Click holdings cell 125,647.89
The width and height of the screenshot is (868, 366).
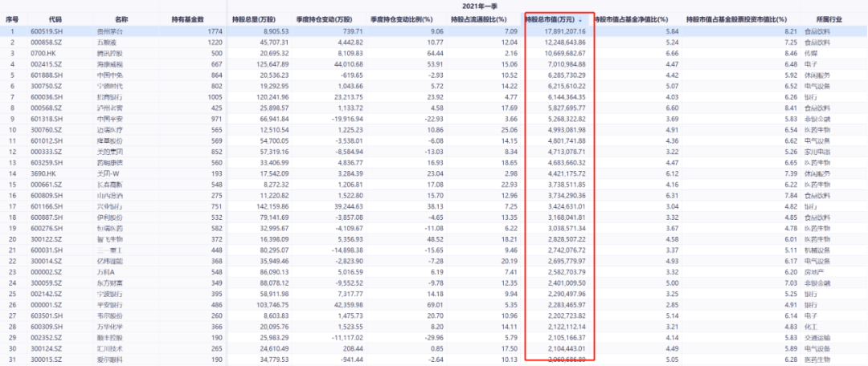pyautogui.click(x=273, y=63)
